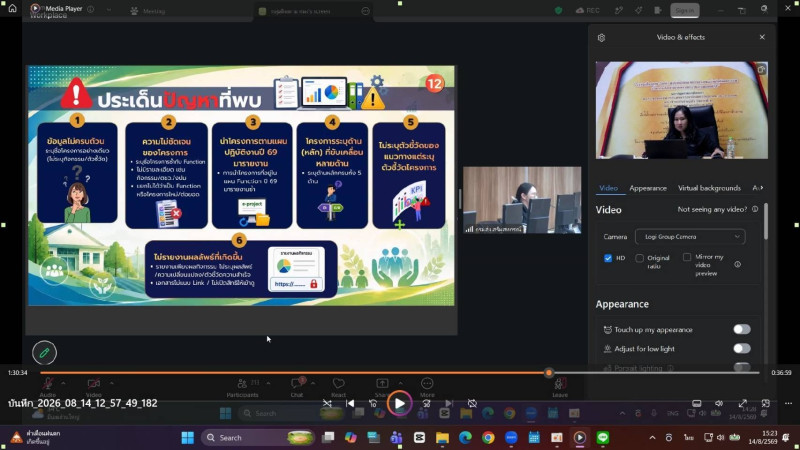The image size is (800, 450).
Task: Select the Video tab in effects panel
Action: click(608, 188)
